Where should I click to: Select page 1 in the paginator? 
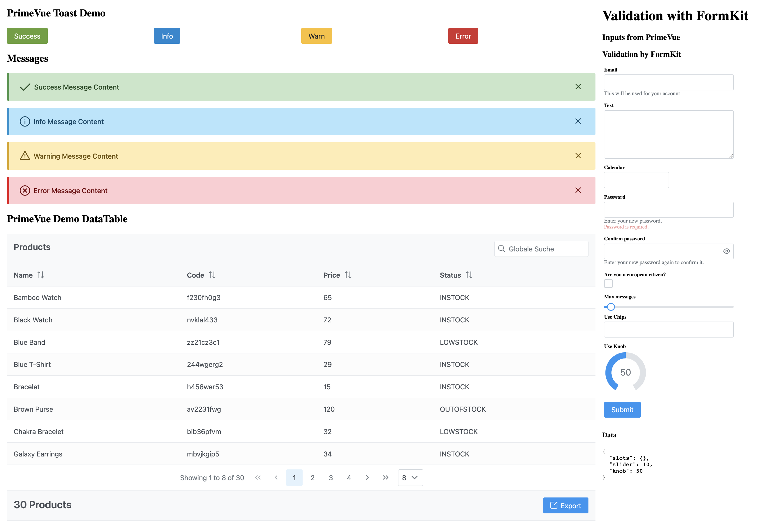(294, 478)
